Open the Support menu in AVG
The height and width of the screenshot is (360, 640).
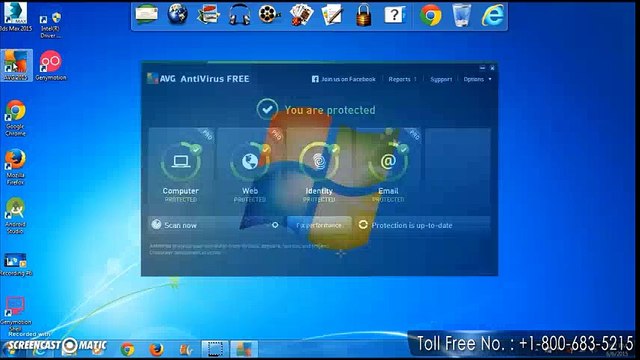tap(441, 79)
